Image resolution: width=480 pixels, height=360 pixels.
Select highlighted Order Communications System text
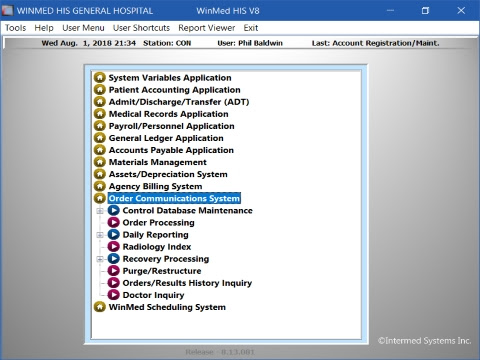point(174,198)
